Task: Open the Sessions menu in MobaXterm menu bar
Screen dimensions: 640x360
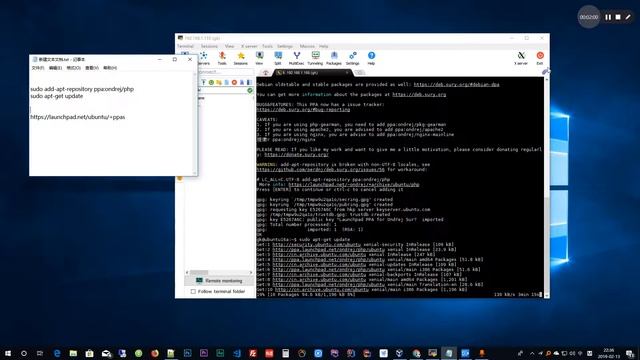Action: tap(209, 46)
